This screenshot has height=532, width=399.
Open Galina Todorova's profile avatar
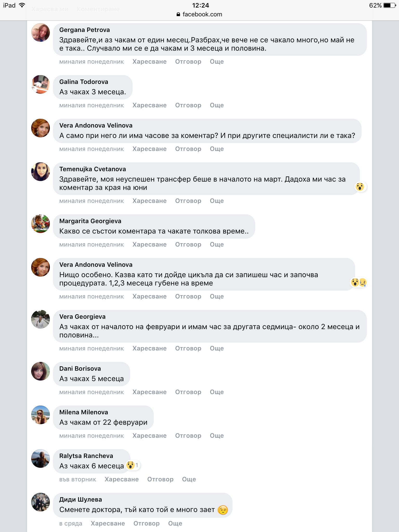(41, 84)
